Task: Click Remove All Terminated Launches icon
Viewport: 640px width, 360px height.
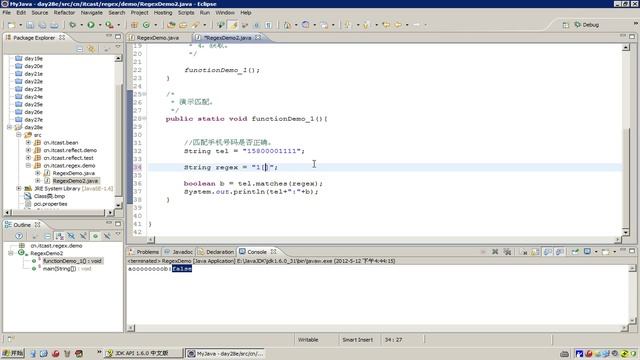Action: tap(507, 252)
